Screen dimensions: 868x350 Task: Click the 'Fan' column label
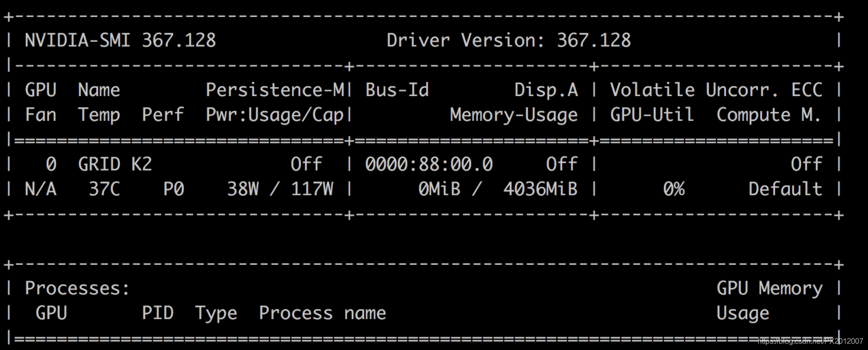click(40, 114)
